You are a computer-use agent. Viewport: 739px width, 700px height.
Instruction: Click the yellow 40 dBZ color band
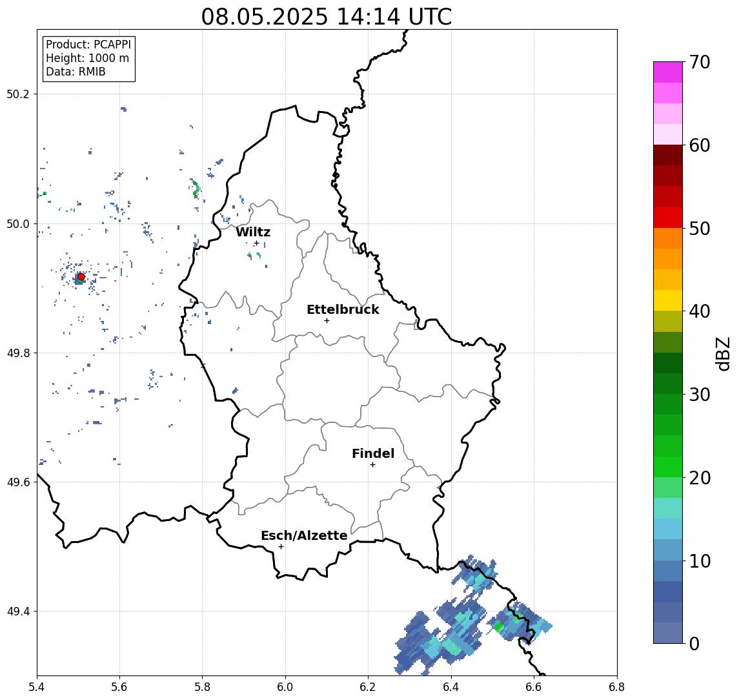(x=668, y=300)
